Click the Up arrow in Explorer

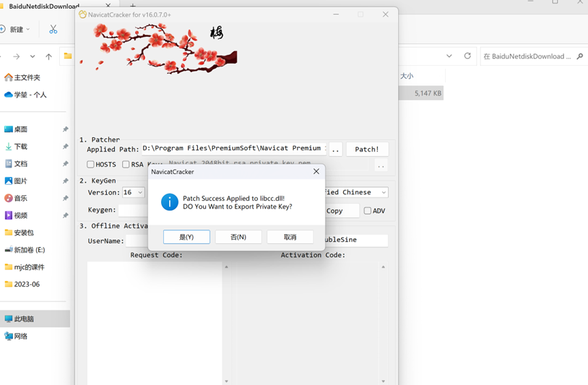pos(49,56)
